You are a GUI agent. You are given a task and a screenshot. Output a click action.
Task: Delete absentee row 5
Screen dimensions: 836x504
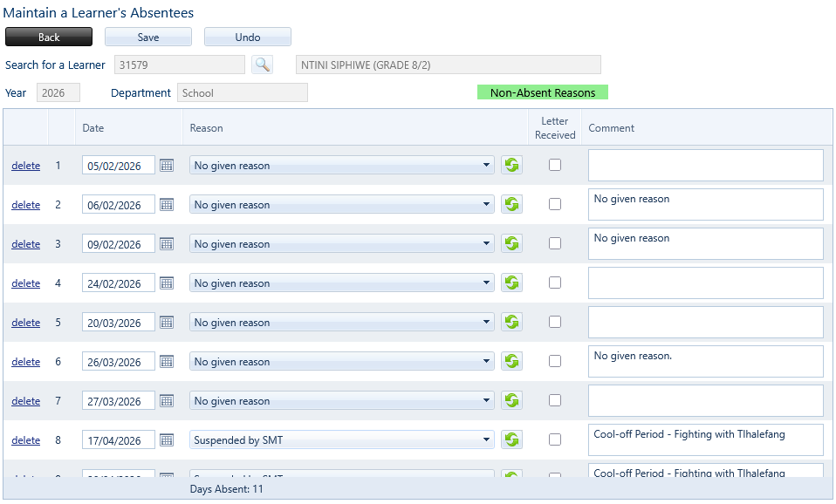pos(25,323)
